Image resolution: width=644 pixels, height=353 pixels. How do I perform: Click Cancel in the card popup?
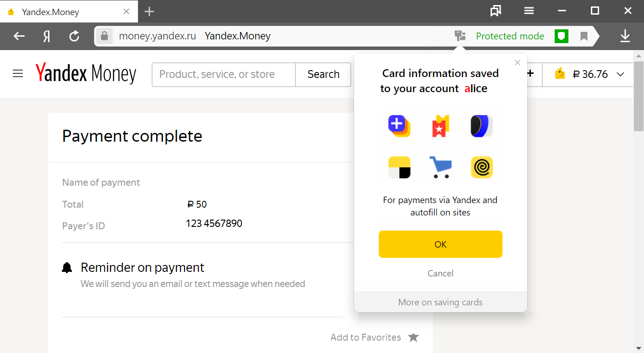pyautogui.click(x=441, y=273)
